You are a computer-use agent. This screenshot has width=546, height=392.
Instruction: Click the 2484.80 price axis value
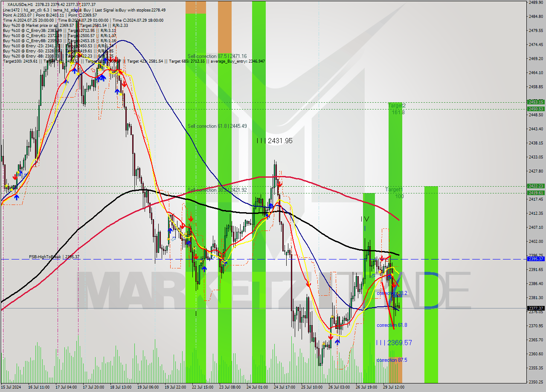tap(536, 16)
